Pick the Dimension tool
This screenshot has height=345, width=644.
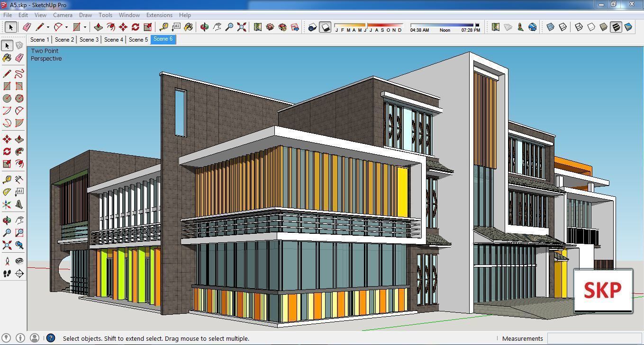[19, 180]
